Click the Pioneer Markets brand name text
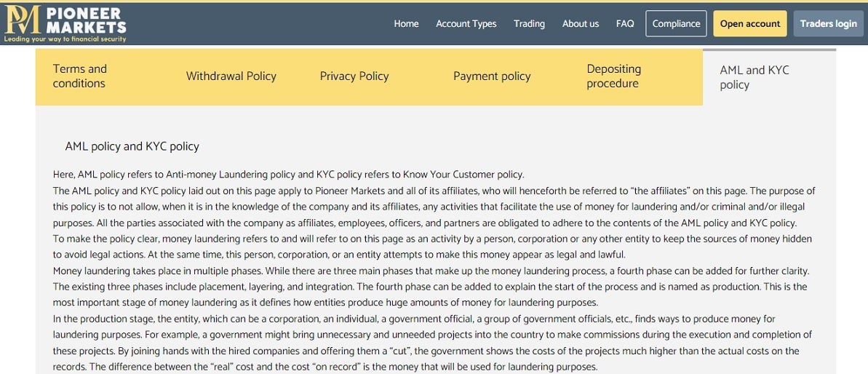 point(86,20)
